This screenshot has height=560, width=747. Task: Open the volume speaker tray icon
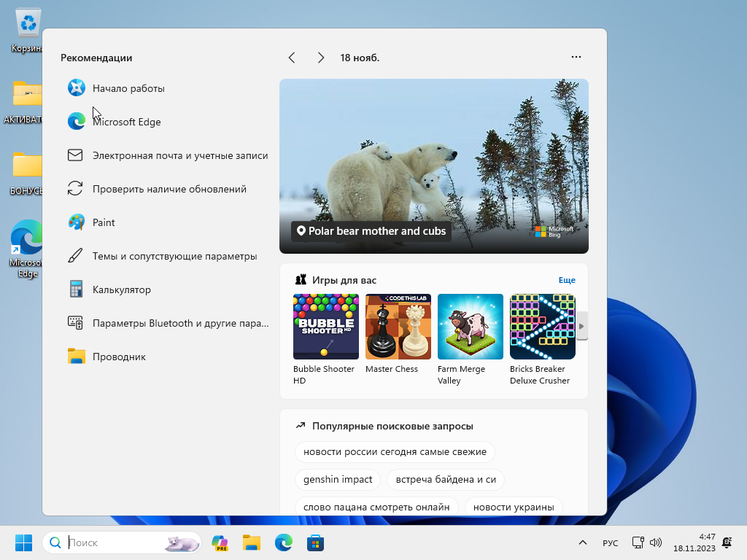(x=656, y=542)
